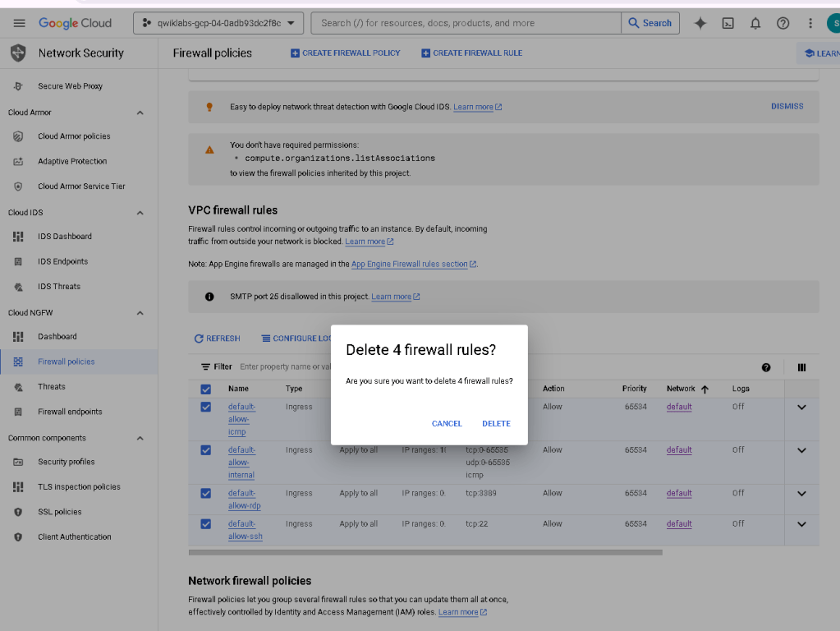
Task: Click the Firewall endpoints icon
Action: (x=18, y=412)
